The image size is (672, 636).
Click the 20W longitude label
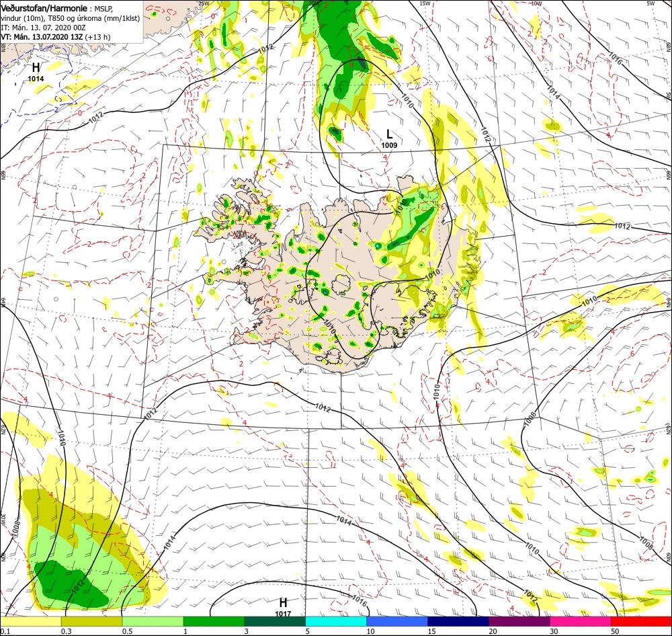tap(314, 3)
